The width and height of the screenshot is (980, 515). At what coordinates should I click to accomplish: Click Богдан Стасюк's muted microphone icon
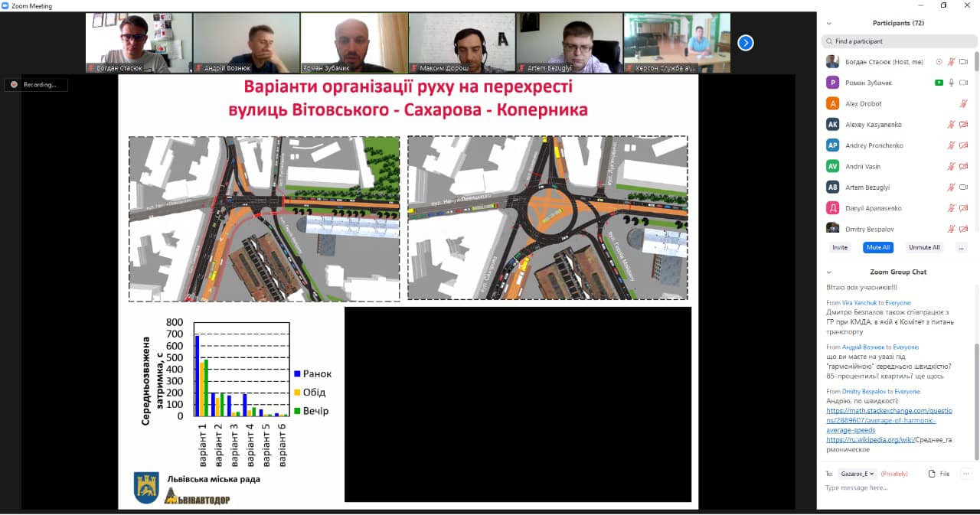(x=951, y=62)
